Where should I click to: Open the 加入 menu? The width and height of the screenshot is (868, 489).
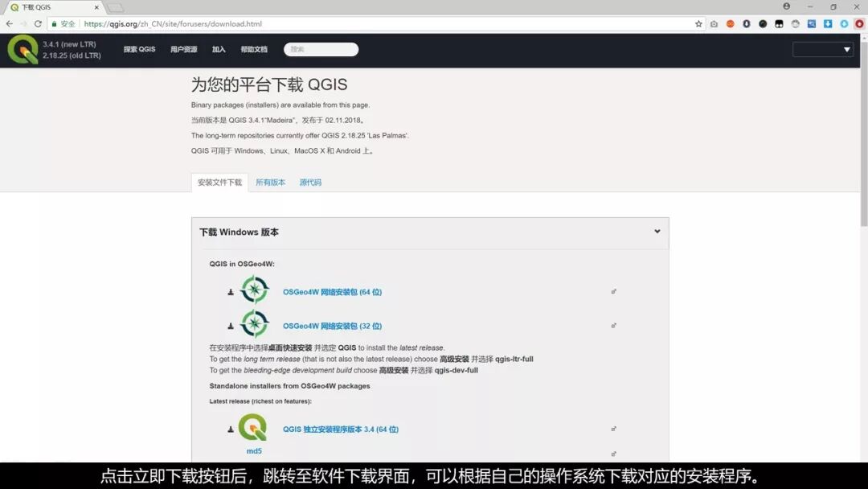[x=219, y=49]
